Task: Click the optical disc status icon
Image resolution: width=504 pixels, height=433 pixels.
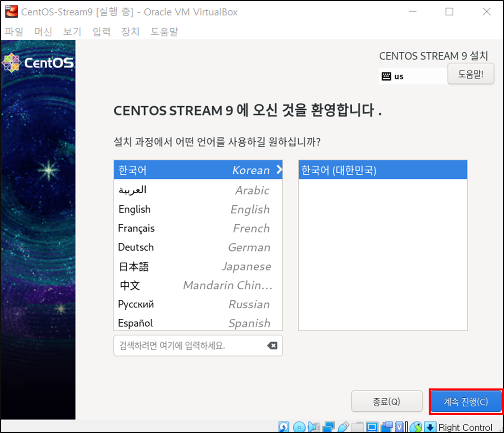Action: click(x=299, y=427)
